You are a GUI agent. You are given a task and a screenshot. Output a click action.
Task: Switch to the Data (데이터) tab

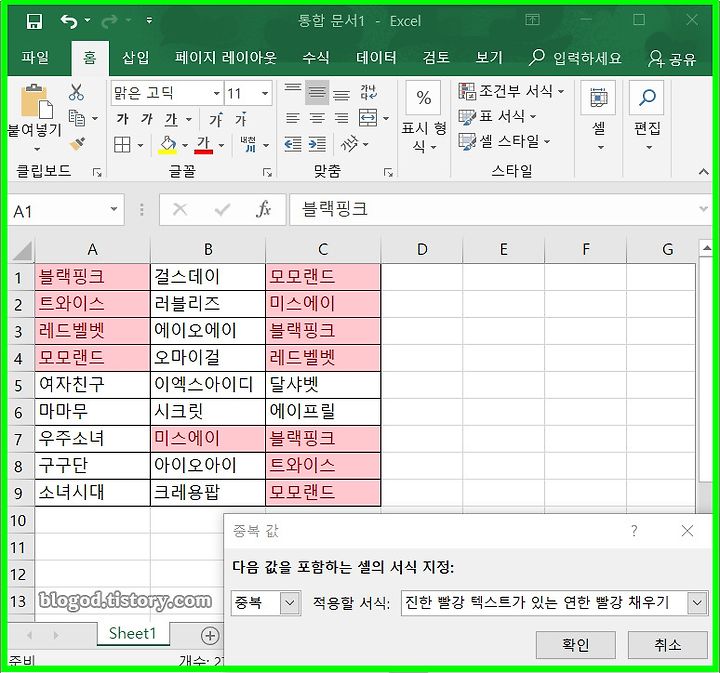(376, 58)
